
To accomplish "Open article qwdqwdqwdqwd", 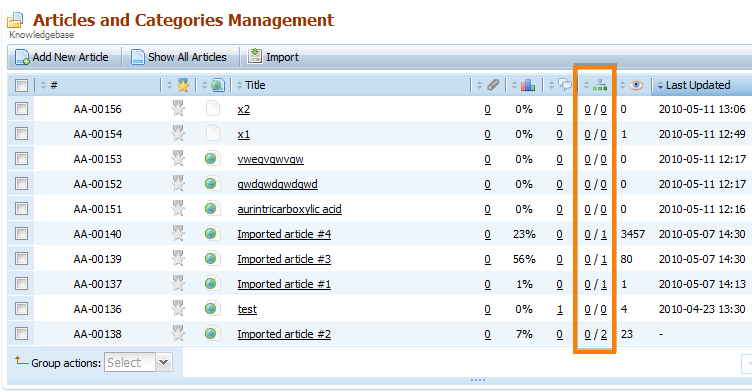I will click(x=277, y=184).
